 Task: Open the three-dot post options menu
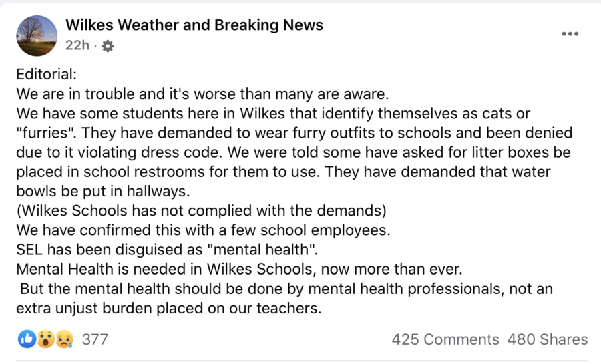point(570,33)
